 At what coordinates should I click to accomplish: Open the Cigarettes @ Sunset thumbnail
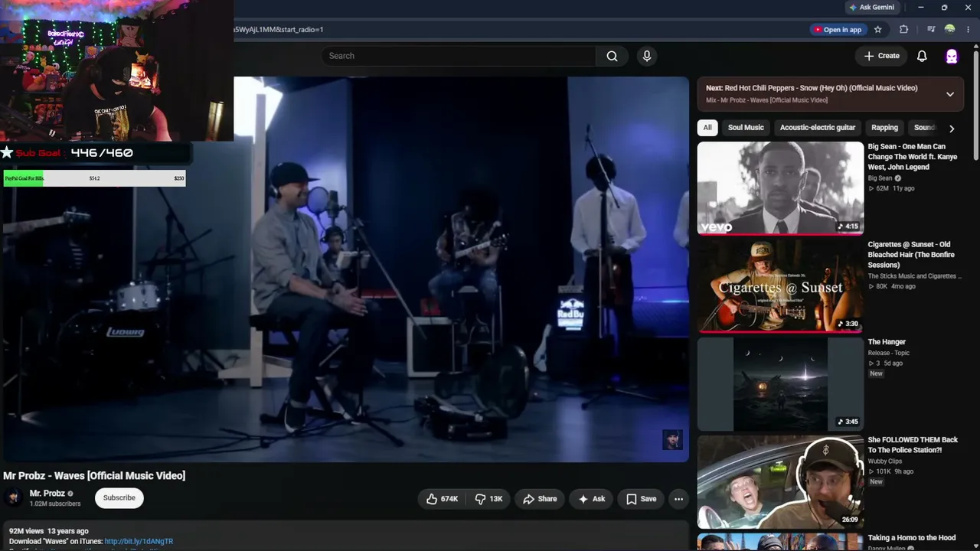tap(780, 286)
